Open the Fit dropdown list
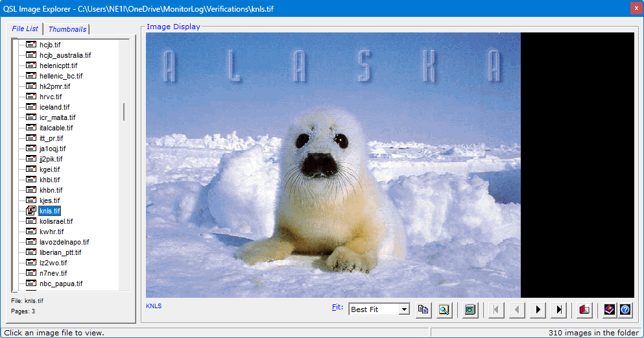The height and width of the screenshot is (338, 644). [x=404, y=309]
